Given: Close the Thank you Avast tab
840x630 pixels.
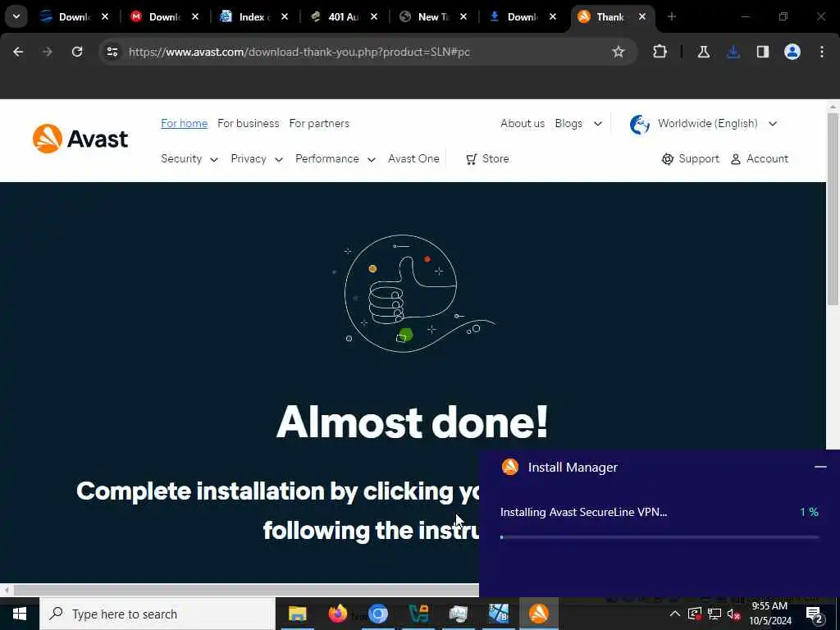Looking at the screenshot, I should [x=641, y=16].
